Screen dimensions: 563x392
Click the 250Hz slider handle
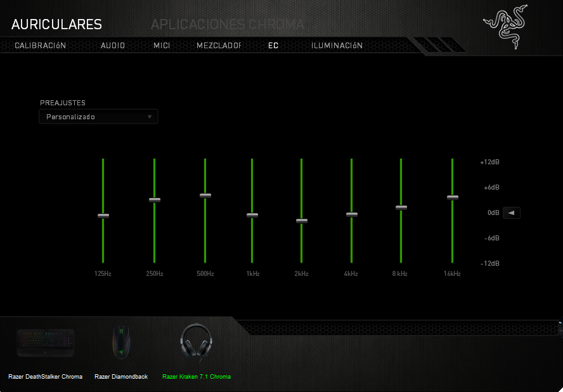155,200
